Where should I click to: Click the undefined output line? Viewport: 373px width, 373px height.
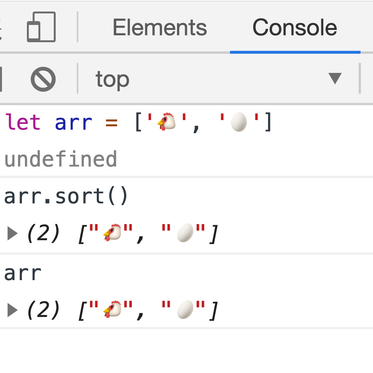coord(61,159)
